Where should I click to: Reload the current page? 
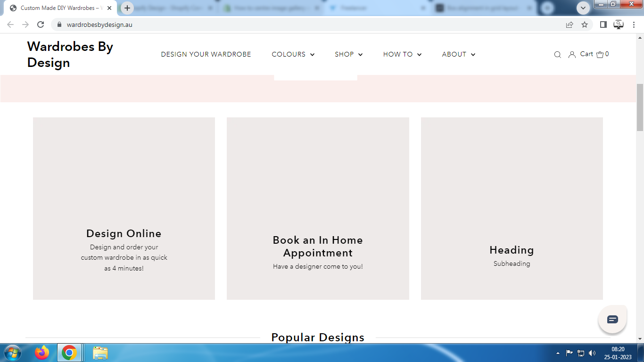[x=41, y=25]
